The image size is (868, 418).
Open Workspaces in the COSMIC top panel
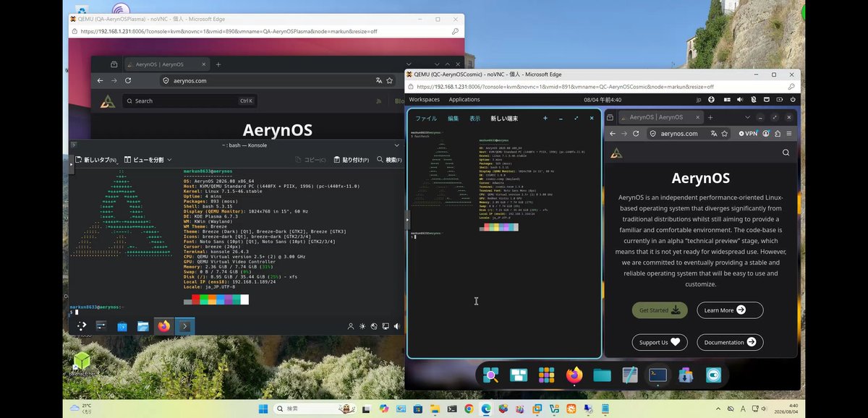424,100
